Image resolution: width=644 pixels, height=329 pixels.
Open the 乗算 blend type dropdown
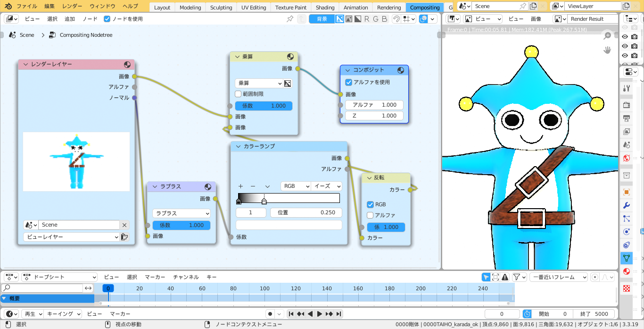tap(259, 84)
